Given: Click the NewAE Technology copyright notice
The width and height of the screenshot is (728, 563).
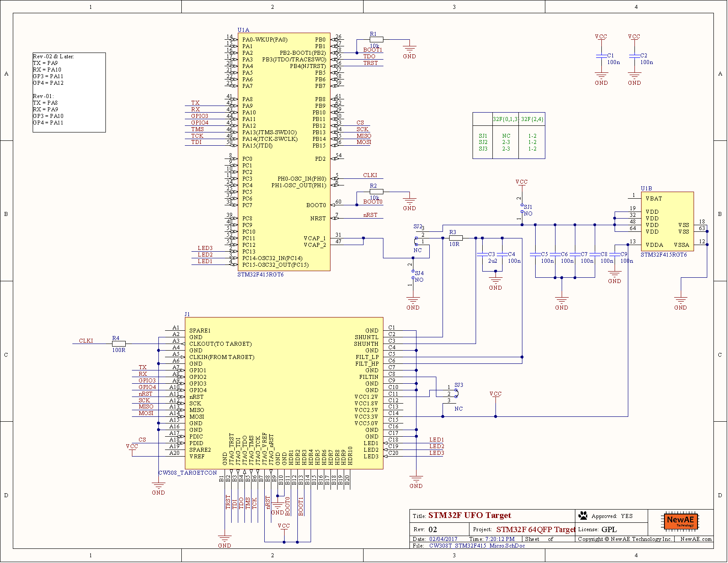Looking at the screenshot, I should click(625, 539).
